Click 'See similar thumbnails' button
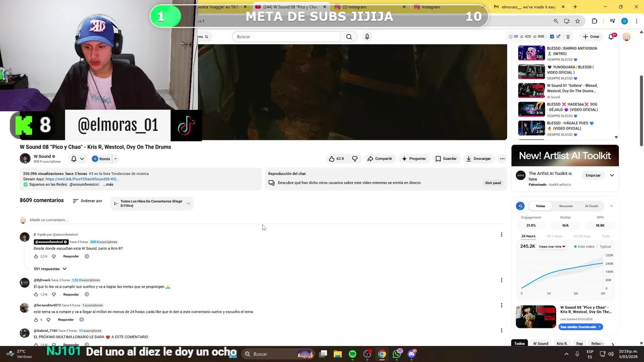 click(x=581, y=327)
